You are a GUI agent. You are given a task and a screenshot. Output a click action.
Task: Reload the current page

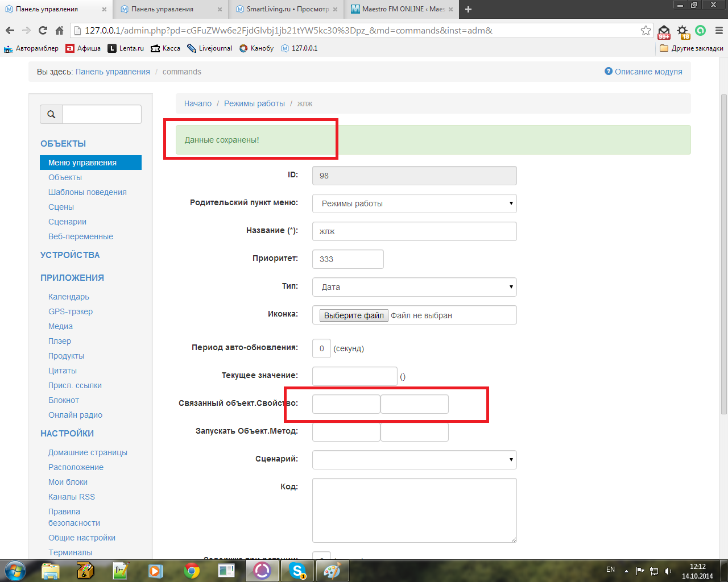tap(43, 31)
